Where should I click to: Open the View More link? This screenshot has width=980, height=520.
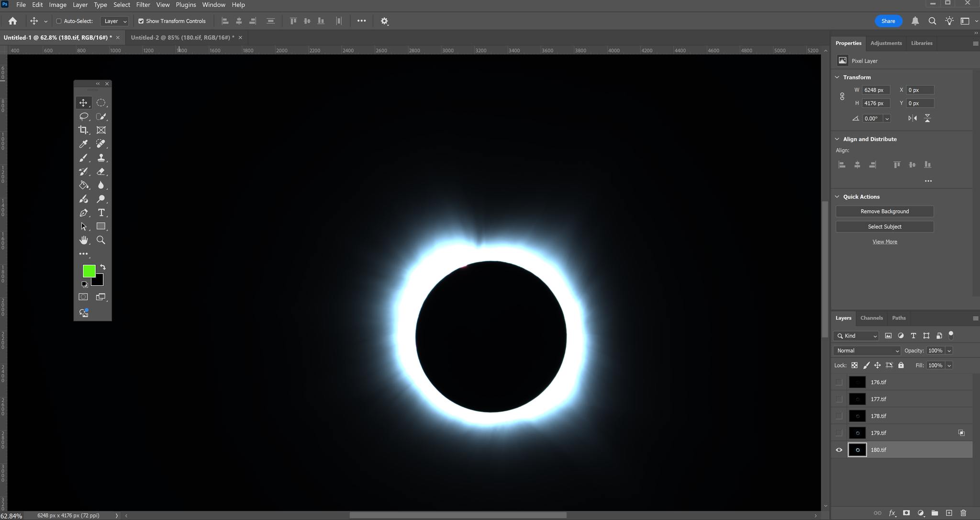(x=884, y=242)
